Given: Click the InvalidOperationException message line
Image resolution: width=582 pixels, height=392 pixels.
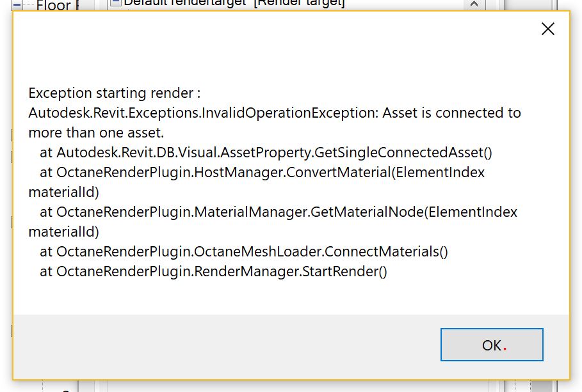Looking at the screenshot, I should pyautogui.click(x=275, y=113).
